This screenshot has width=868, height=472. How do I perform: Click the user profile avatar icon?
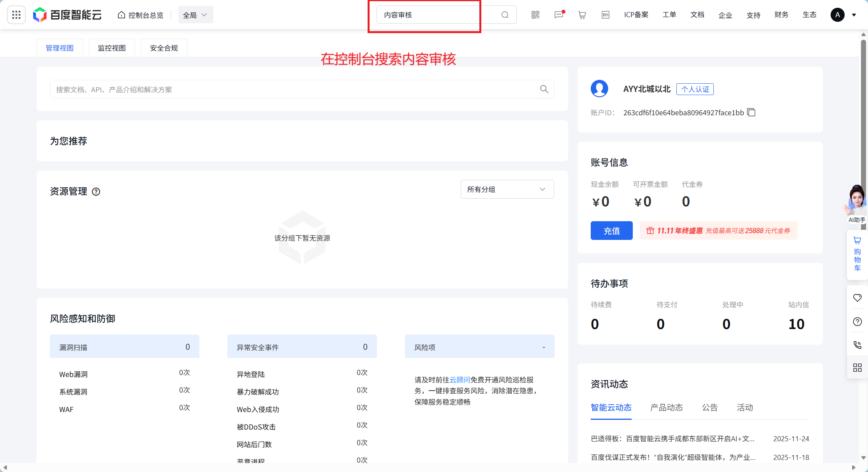(x=600, y=89)
